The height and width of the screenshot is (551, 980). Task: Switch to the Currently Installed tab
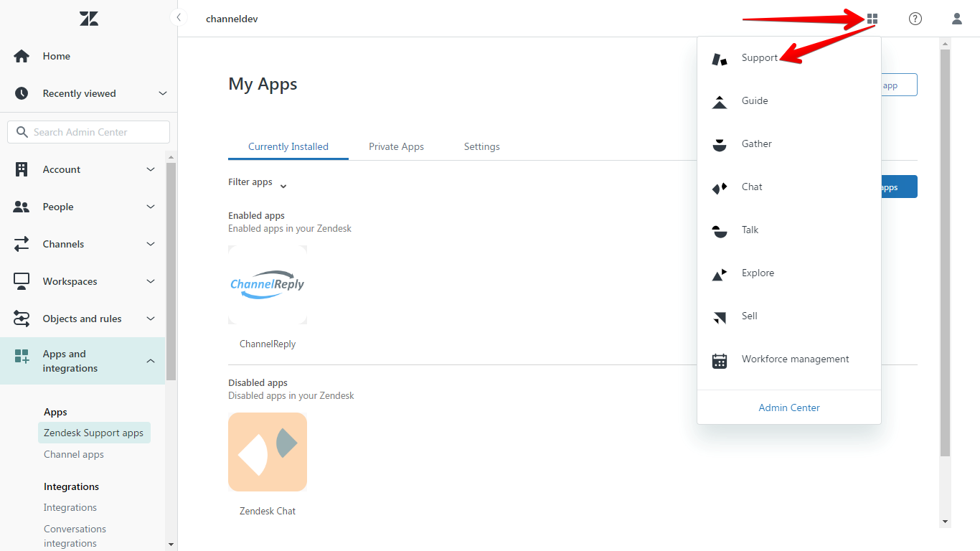point(288,146)
